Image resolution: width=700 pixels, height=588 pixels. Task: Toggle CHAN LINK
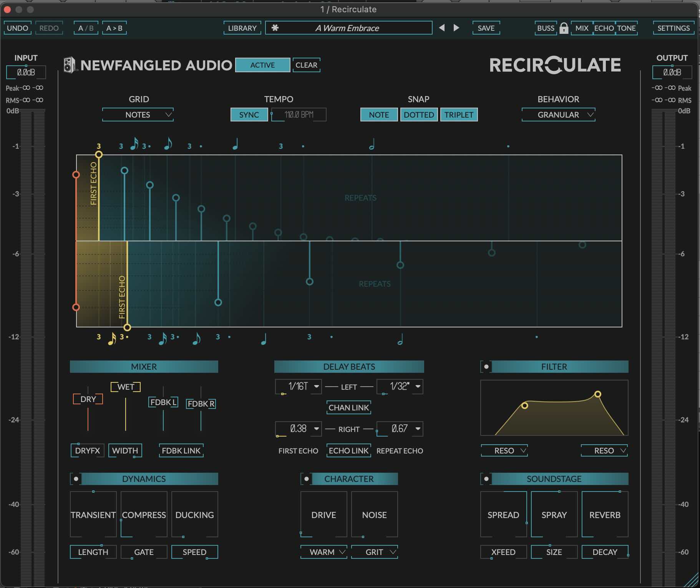(x=348, y=407)
